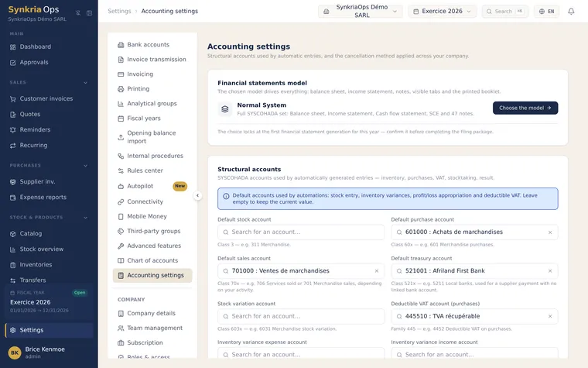588x368 pixels.
Task: Click Stock variation account search field
Action: point(301,316)
